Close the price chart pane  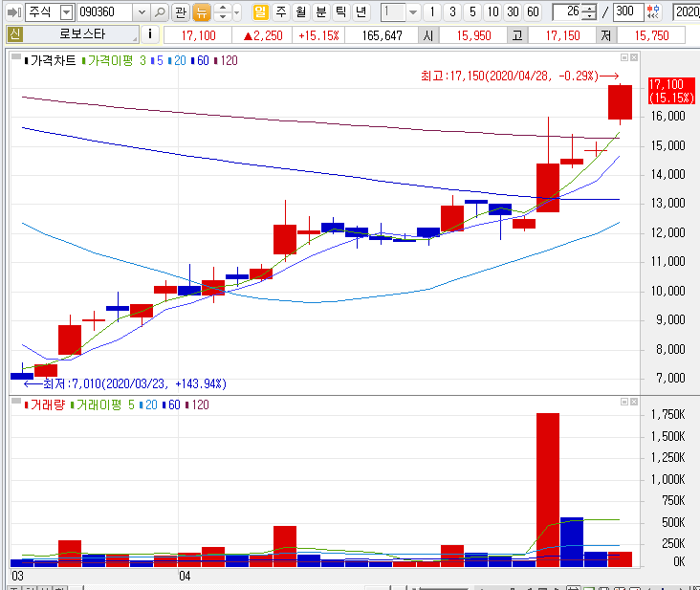(x=634, y=57)
